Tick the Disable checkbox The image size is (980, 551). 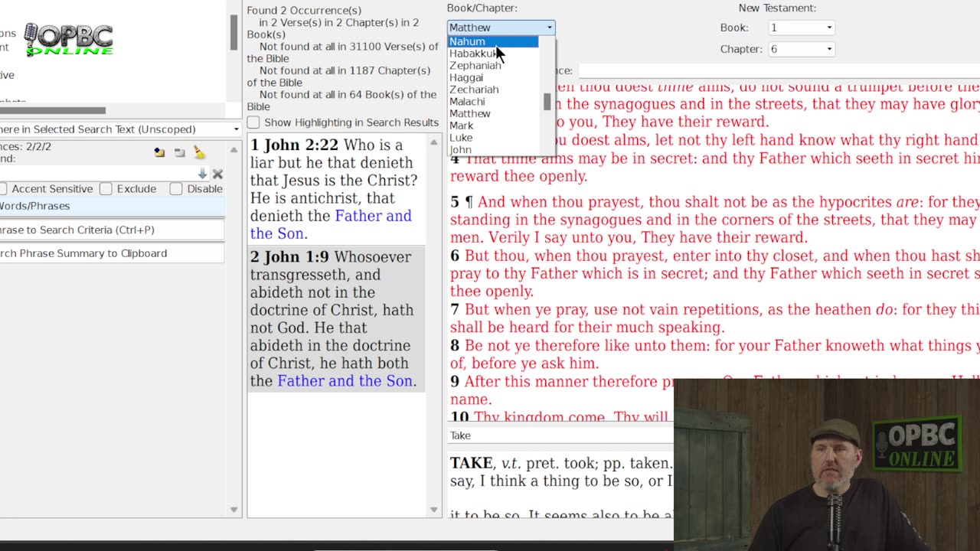coord(176,189)
